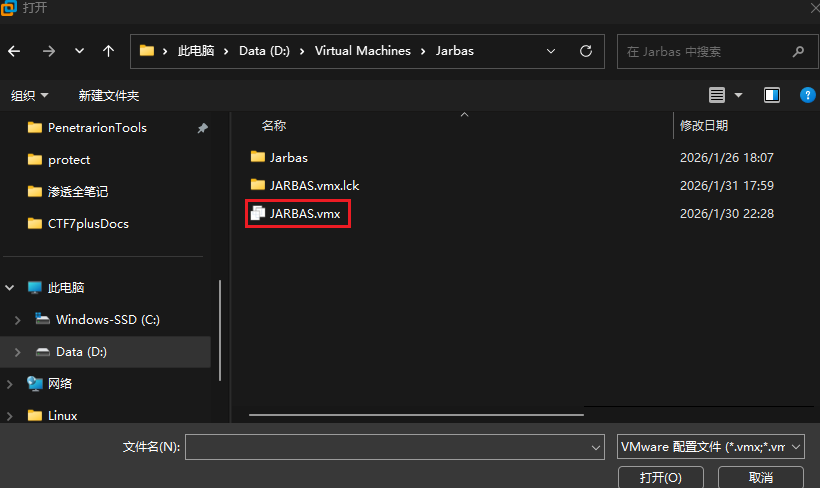The image size is (820, 488).
Task: Expand 网络 tree node
Action: 9,384
